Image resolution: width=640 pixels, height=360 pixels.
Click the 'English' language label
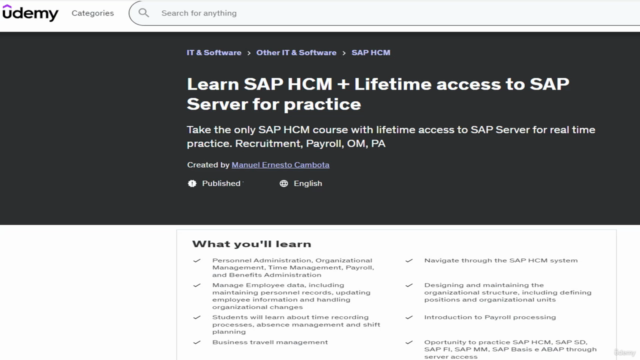click(308, 184)
